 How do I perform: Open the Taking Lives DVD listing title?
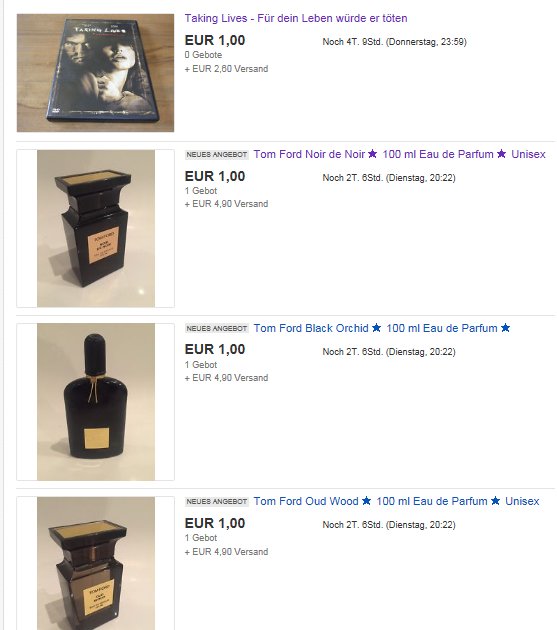(x=296, y=18)
